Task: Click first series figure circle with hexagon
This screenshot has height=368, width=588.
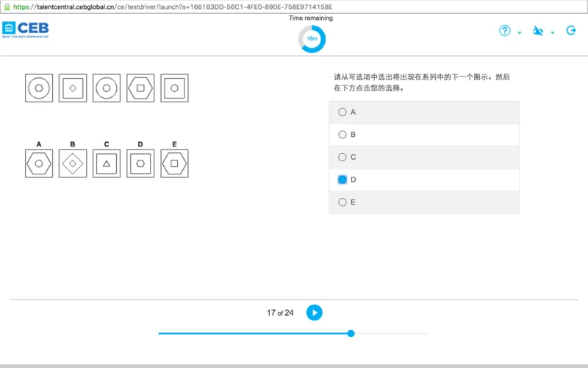Action: pos(39,88)
